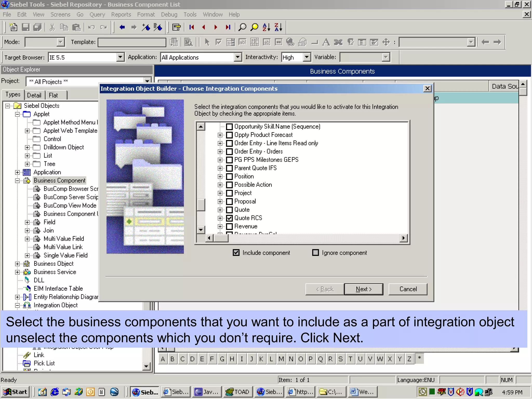Expand the Quote RCS tree node
The image size is (532, 399).
(220, 218)
